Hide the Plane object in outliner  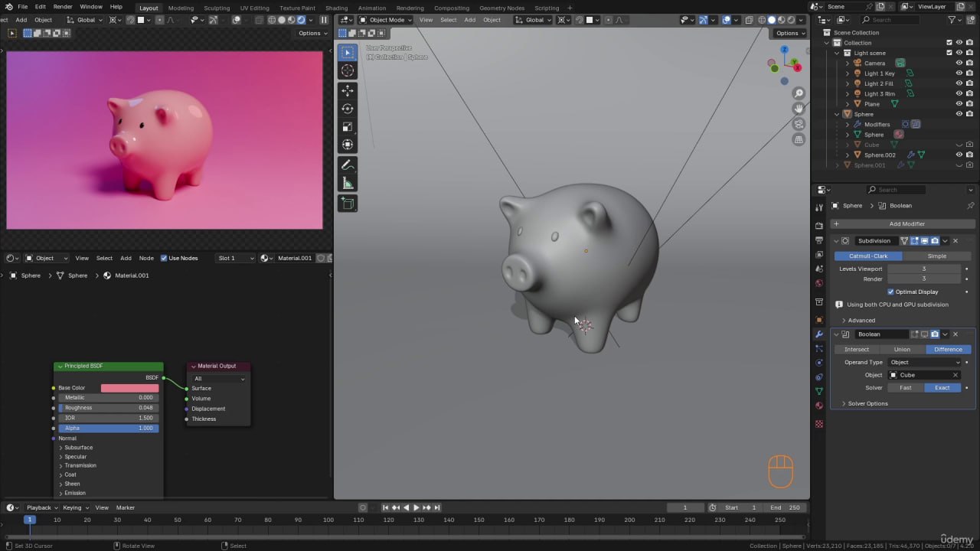click(x=959, y=104)
